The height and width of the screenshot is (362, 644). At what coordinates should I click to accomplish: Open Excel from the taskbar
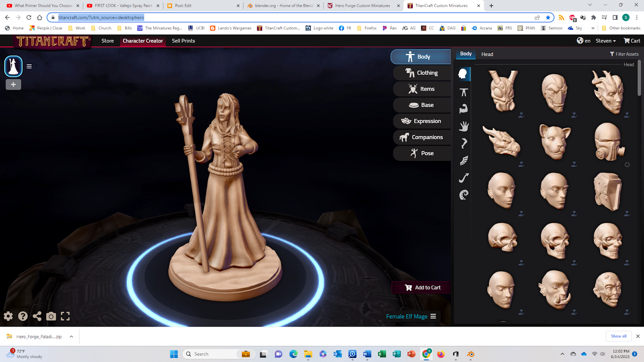click(382, 354)
